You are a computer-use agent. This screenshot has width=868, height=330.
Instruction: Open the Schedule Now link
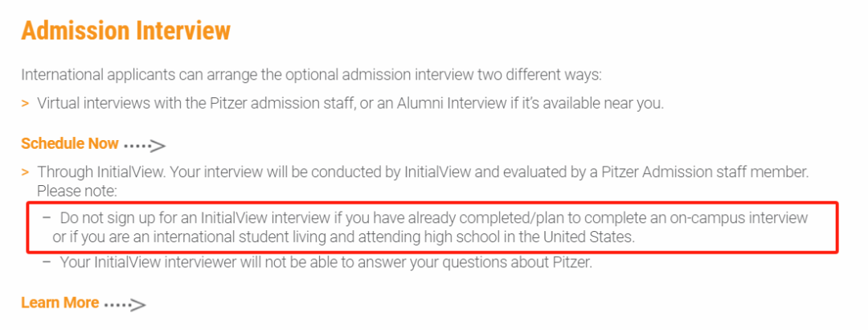pos(70,143)
